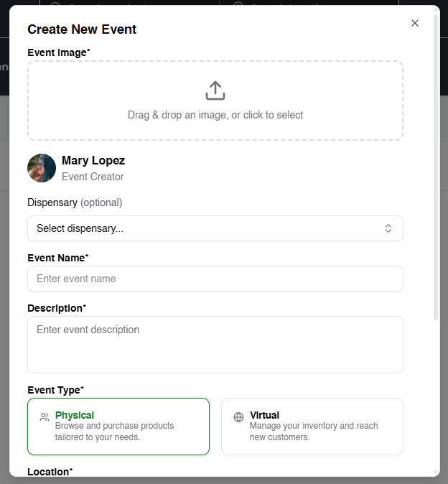This screenshot has height=484, width=448.
Task: Click the Event Creator subtitle
Action: [x=93, y=177]
